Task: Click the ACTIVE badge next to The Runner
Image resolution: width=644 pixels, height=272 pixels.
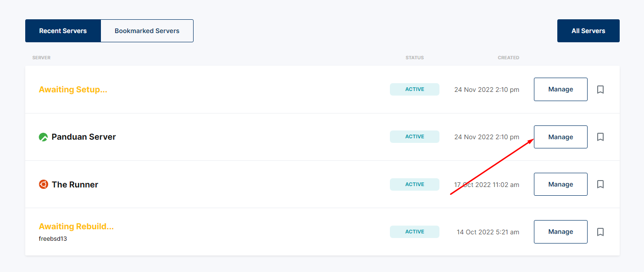Action: click(x=414, y=184)
